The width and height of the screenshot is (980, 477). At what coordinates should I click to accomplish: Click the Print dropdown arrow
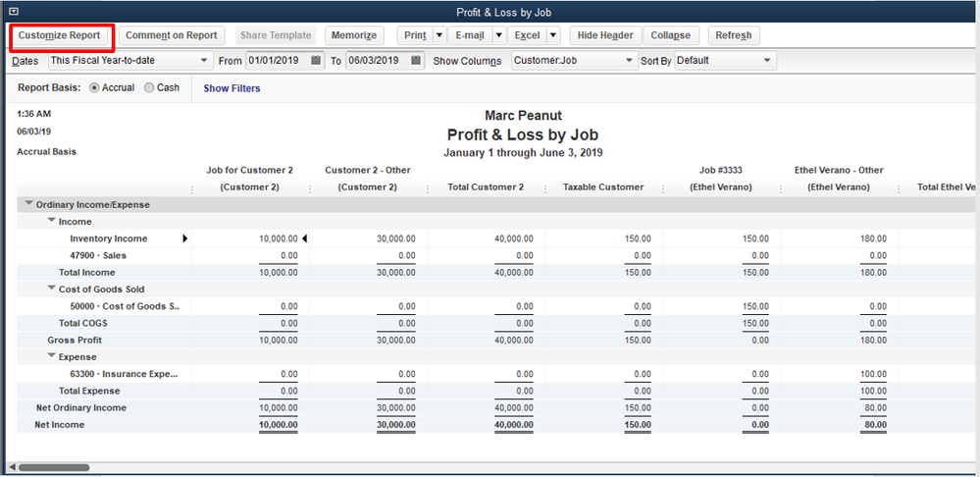coord(438,35)
